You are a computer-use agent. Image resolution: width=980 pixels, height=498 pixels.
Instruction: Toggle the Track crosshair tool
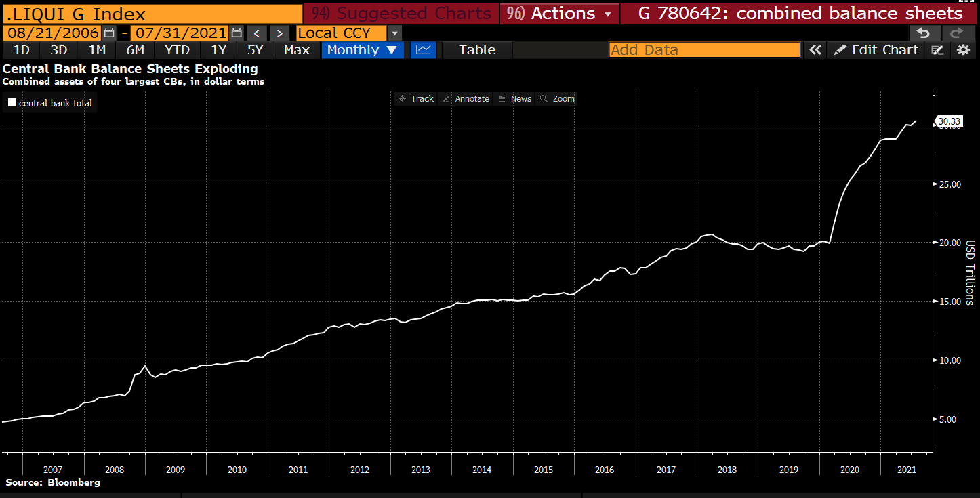pos(416,99)
